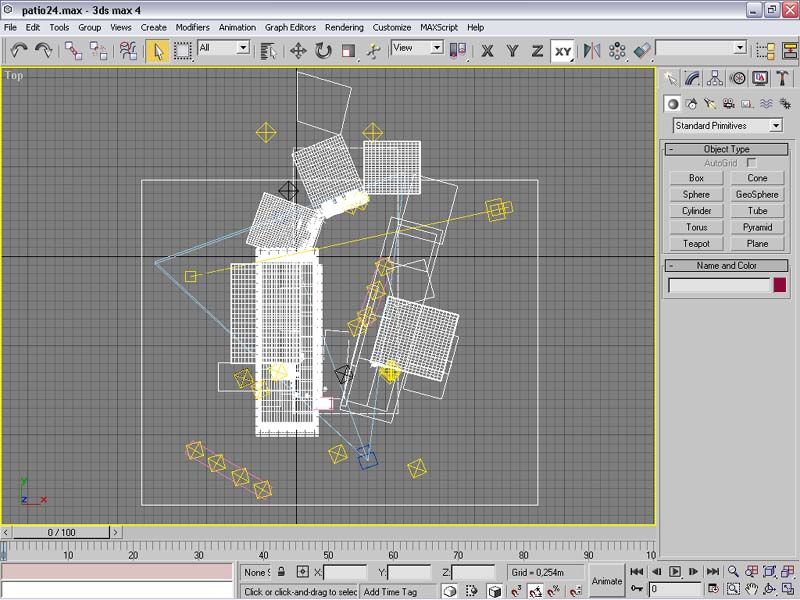Image resolution: width=800 pixels, height=600 pixels.
Task: Restrict to Y axis
Action: click(512, 51)
